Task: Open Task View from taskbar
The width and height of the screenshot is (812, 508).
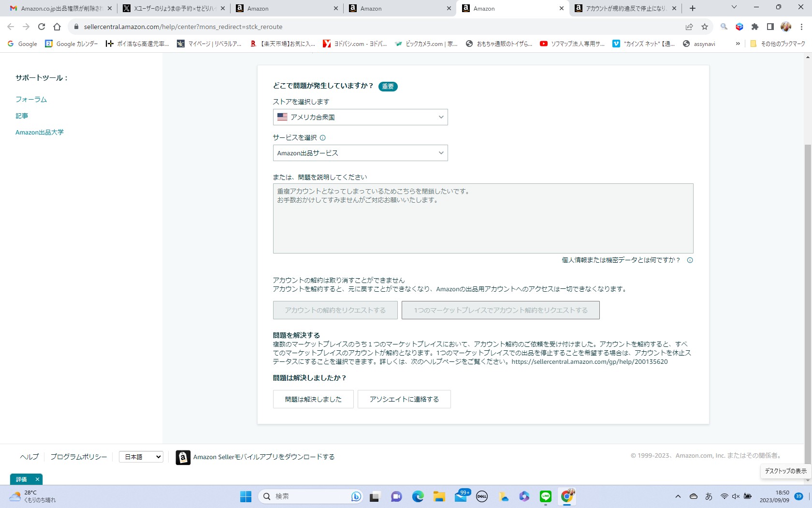Action: 375,496
